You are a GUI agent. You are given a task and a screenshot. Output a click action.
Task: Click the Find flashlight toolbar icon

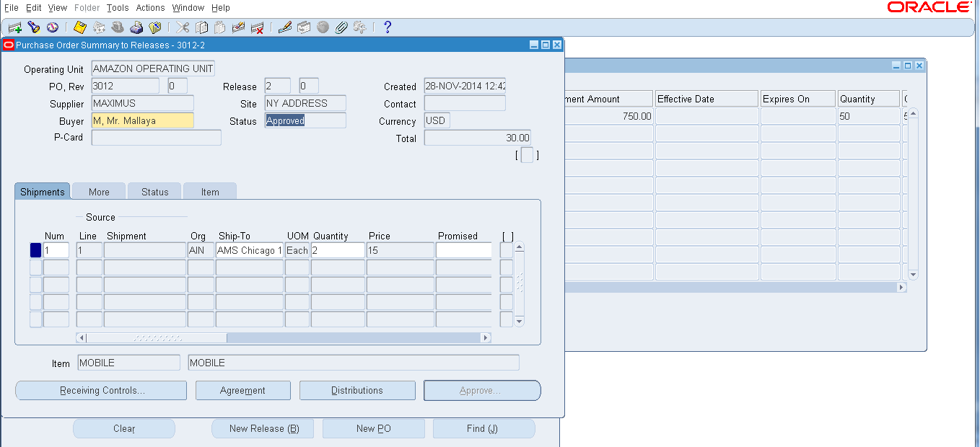tap(33, 27)
